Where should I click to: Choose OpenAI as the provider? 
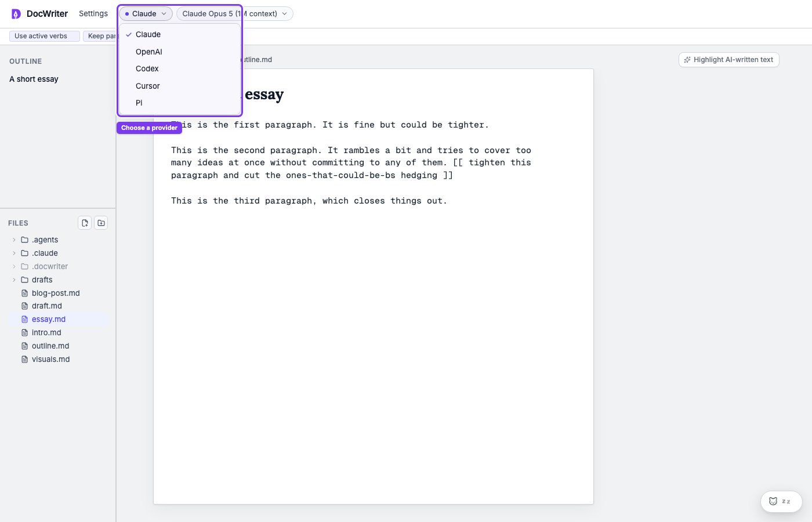click(179, 52)
